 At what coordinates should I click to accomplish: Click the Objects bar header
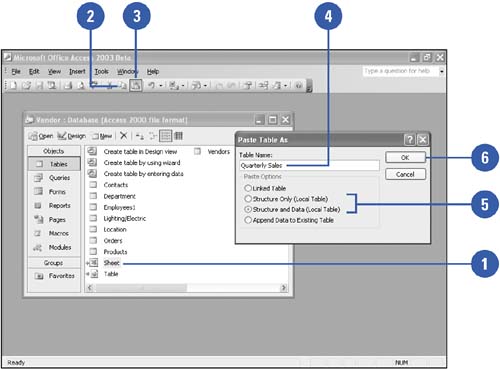click(54, 151)
